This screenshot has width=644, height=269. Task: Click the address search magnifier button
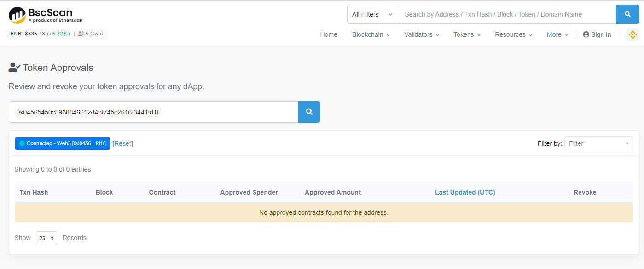click(x=309, y=112)
